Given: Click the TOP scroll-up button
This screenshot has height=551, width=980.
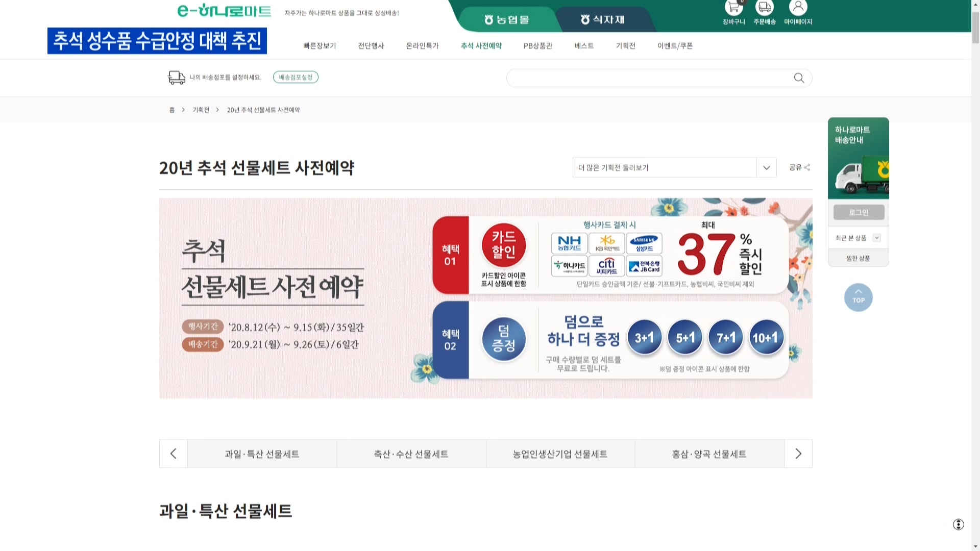Looking at the screenshot, I should [x=858, y=297].
